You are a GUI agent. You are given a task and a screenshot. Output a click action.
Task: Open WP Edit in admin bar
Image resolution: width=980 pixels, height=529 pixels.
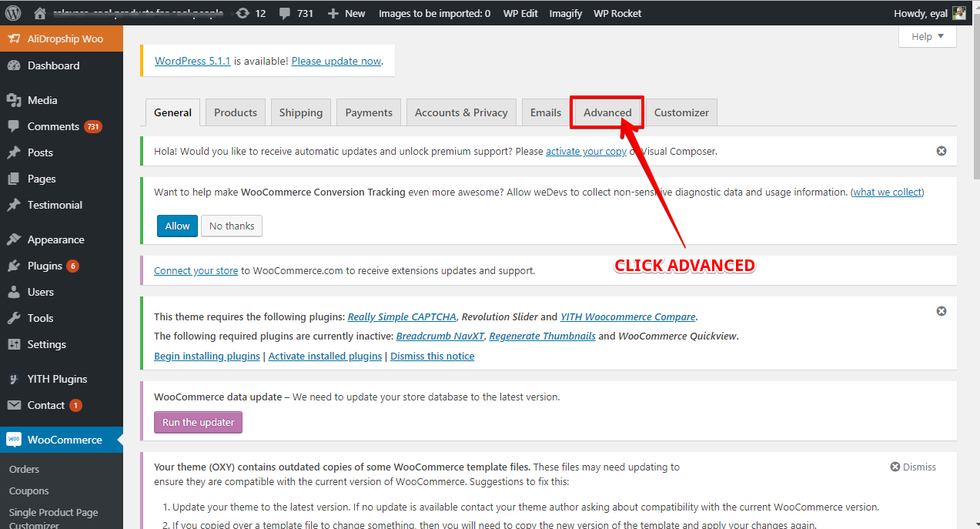pyautogui.click(x=520, y=13)
